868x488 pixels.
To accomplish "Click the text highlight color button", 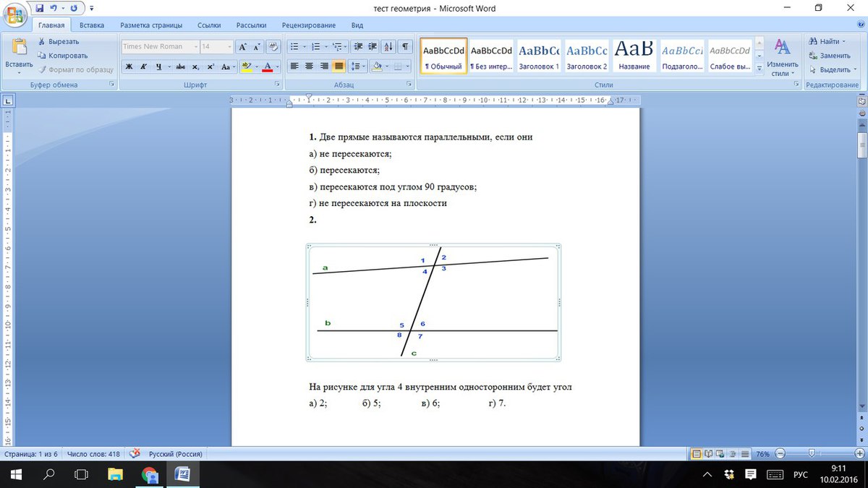I will coord(247,67).
